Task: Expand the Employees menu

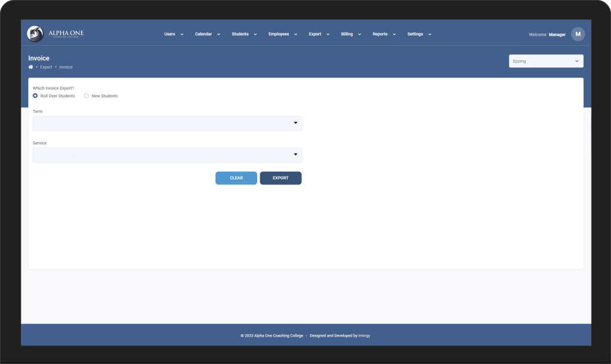Action: [x=282, y=34]
